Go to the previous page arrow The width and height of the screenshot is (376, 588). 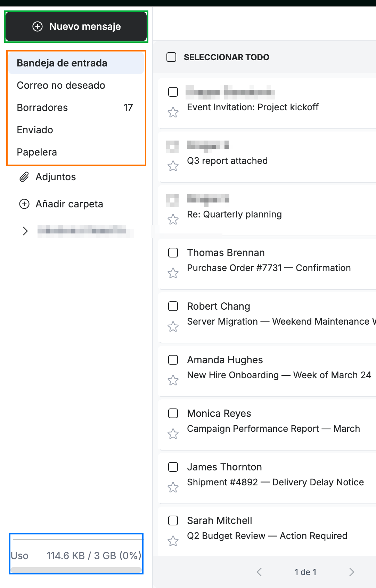pos(259,572)
